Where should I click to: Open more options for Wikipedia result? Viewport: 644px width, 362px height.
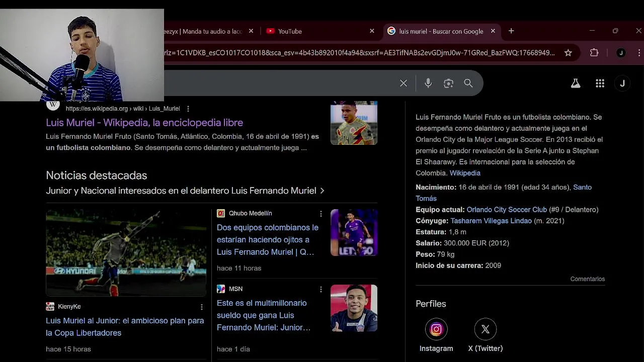coord(188,109)
